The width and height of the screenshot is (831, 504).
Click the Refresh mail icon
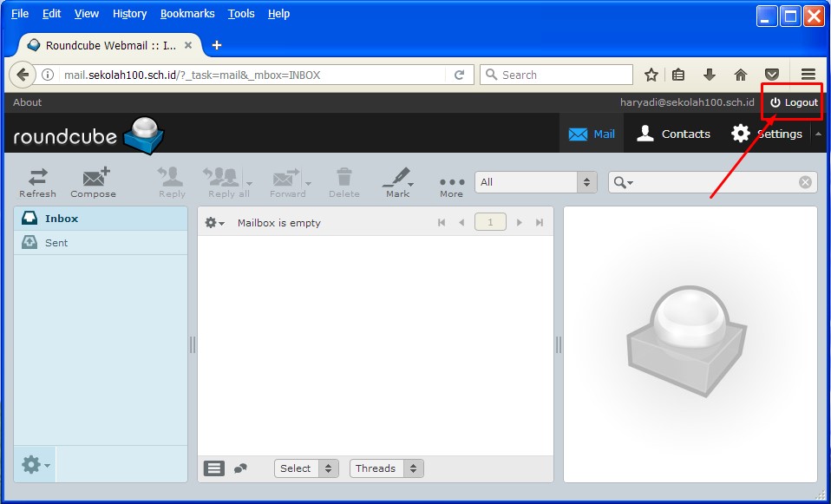coord(37,182)
